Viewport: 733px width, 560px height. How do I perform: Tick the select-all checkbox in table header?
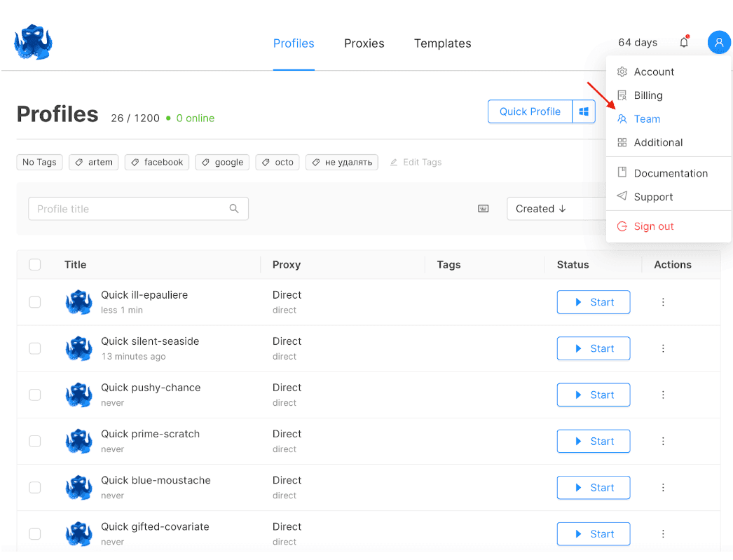[x=35, y=265]
